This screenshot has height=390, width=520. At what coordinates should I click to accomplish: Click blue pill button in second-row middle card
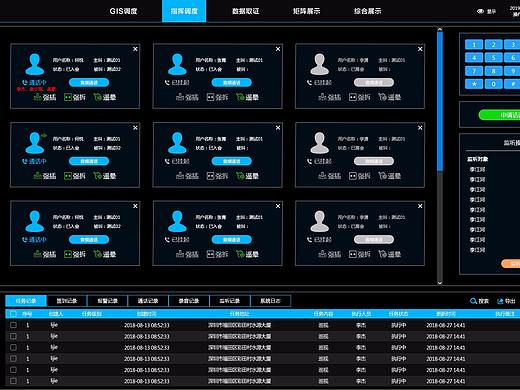232,161
